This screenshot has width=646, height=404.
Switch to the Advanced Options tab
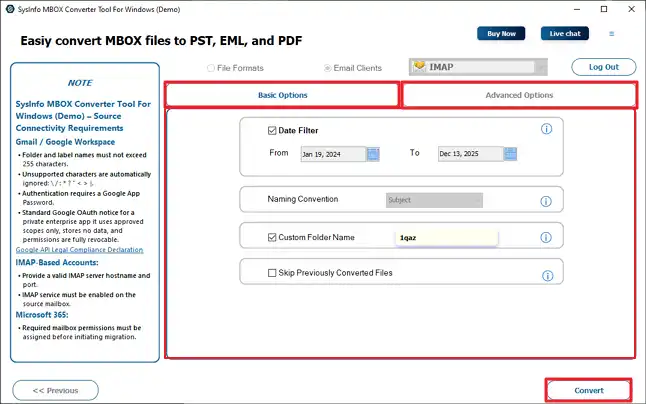coord(519,95)
